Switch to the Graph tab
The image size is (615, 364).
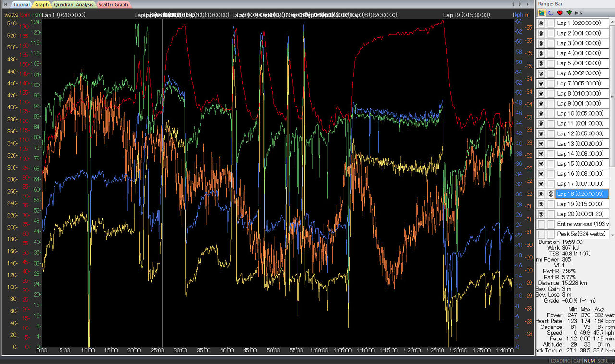[x=42, y=4]
